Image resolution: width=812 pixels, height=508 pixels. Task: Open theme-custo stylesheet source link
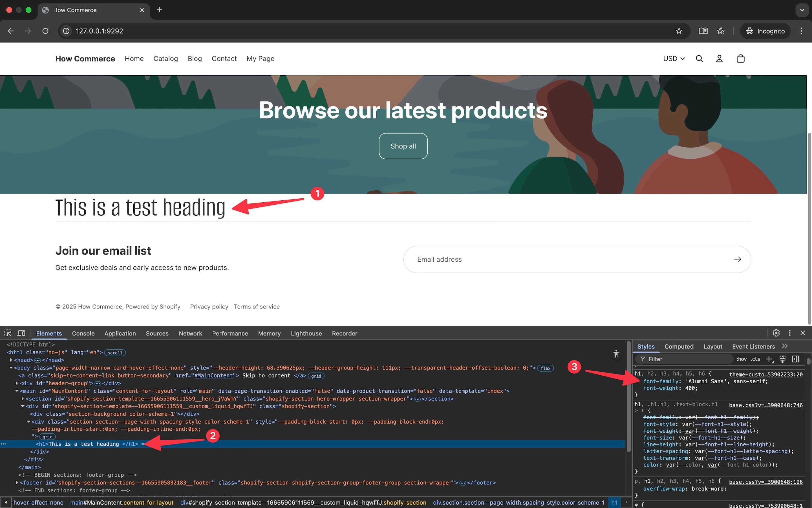[x=766, y=374]
